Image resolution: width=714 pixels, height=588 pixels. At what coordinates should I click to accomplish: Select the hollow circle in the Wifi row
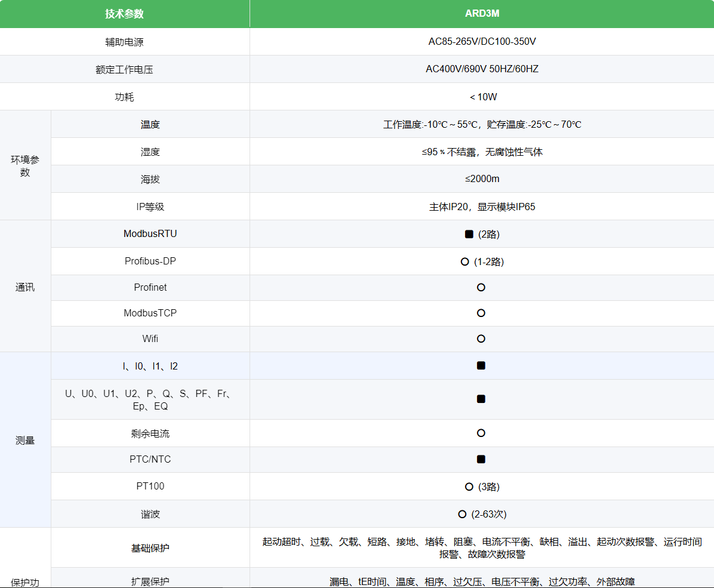tap(481, 338)
